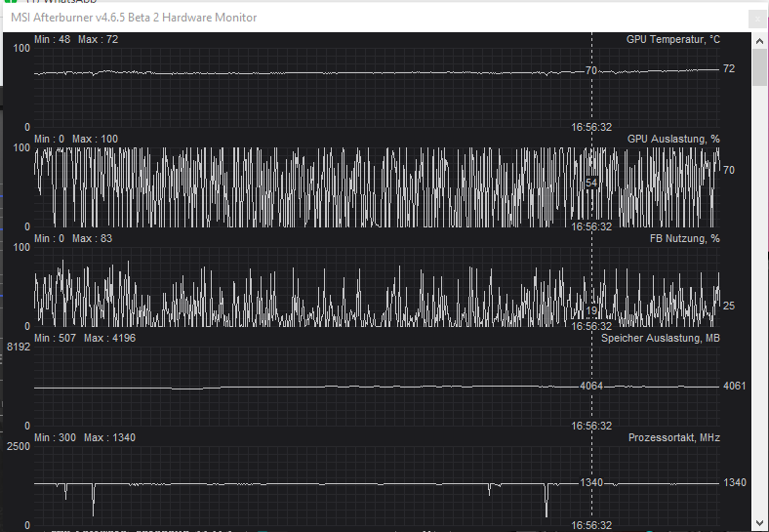The width and height of the screenshot is (769, 532).
Task: Click the cursor marker value 4064
Action: click(x=591, y=386)
